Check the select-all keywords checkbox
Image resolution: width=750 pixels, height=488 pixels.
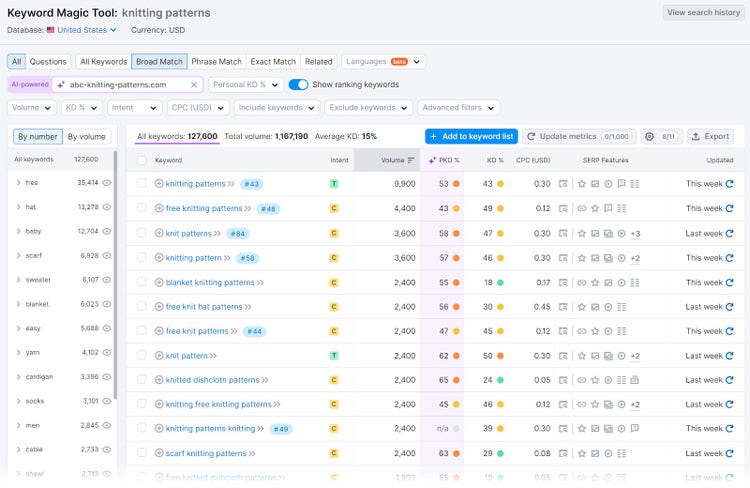click(142, 160)
